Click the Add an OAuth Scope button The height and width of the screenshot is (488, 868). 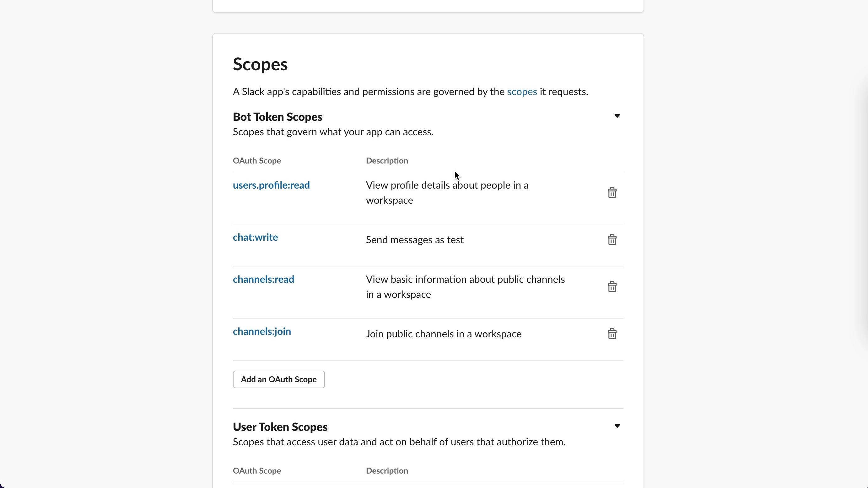click(x=278, y=379)
